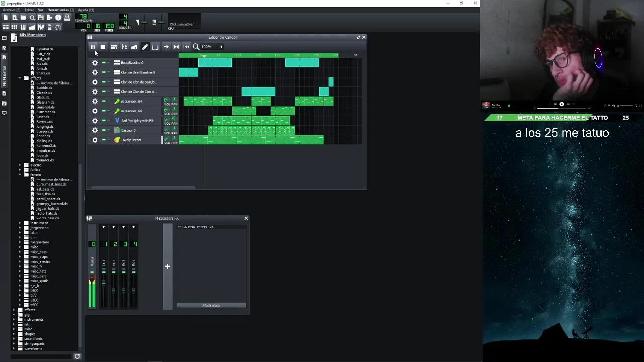Viewport: 644px width, 362px height.
Task: Mute the Lovely Dream track
Action: click(x=104, y=140)
